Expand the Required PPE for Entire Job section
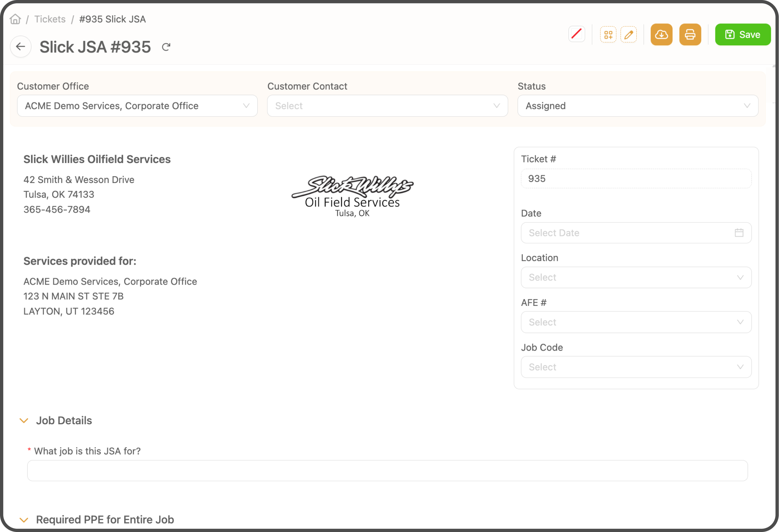The height and width of the screenshot is (532, 779). coord(24,519)
